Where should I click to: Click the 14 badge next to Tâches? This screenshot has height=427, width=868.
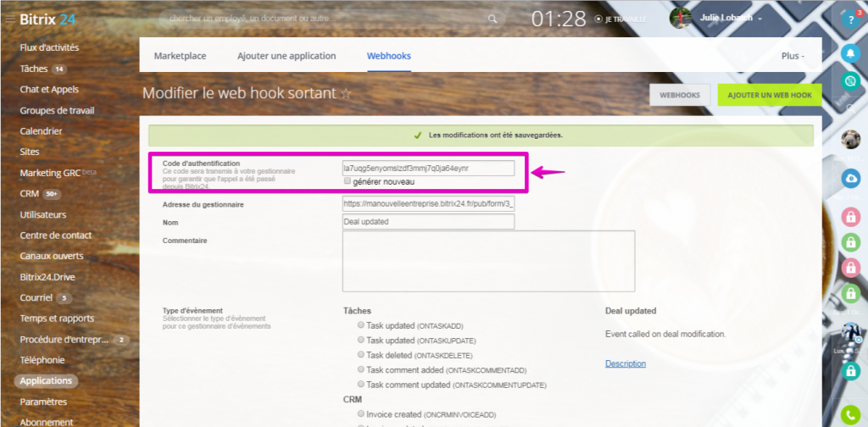point(59,69)
